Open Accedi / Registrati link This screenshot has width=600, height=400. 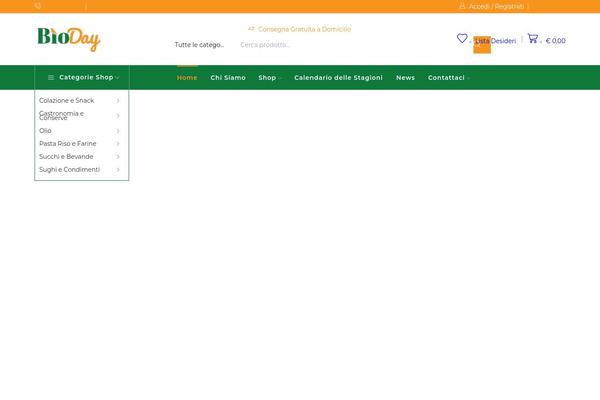pyautogui.click(x=496, y=7)
